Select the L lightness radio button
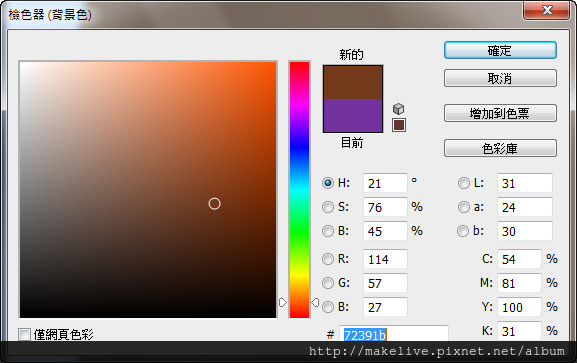This screenshot has height=363, width=577. click(x=464, y=183)
